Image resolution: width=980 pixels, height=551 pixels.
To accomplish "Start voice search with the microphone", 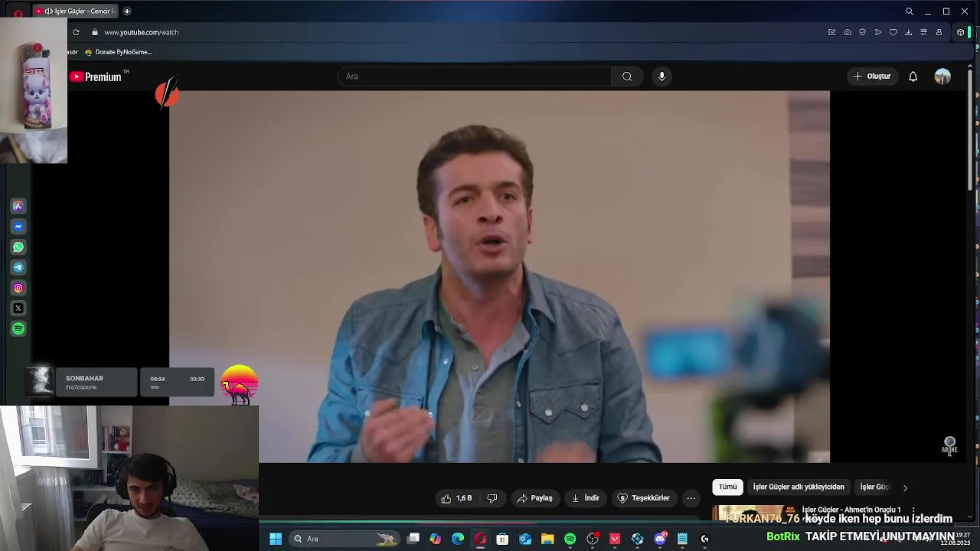I will 662,77.
